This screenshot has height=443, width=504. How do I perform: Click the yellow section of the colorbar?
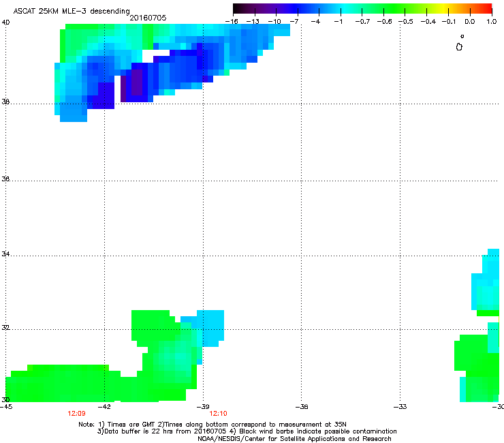(443, 8)
